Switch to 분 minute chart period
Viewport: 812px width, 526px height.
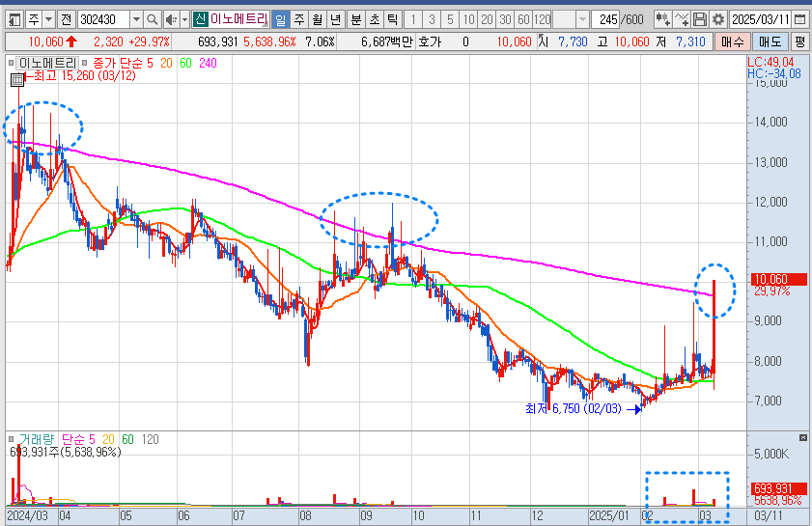point(355,20)
